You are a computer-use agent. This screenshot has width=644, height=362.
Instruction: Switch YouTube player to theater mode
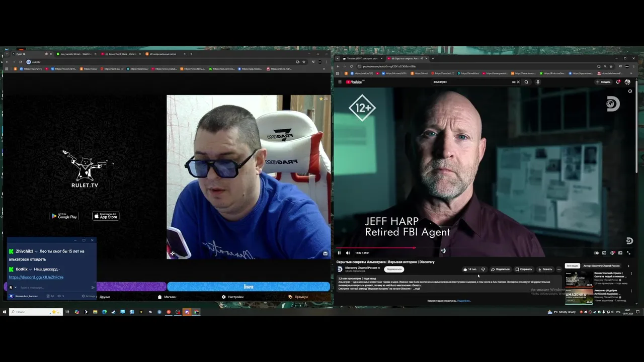620,253
